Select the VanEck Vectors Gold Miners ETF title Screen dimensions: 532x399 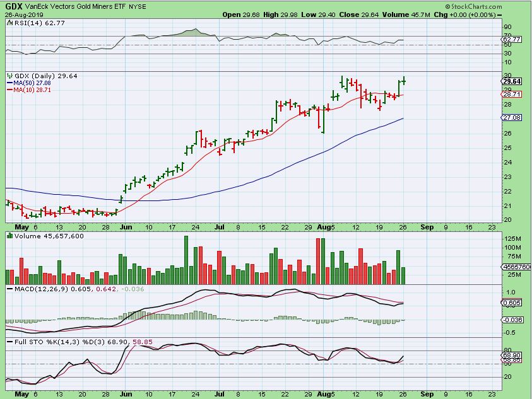75,6
